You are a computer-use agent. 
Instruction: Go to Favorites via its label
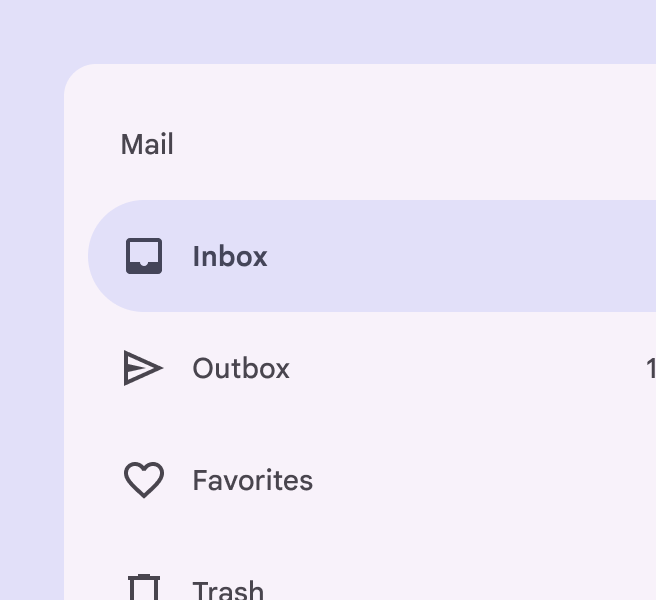pyautogui.click(x=253, y=480)
